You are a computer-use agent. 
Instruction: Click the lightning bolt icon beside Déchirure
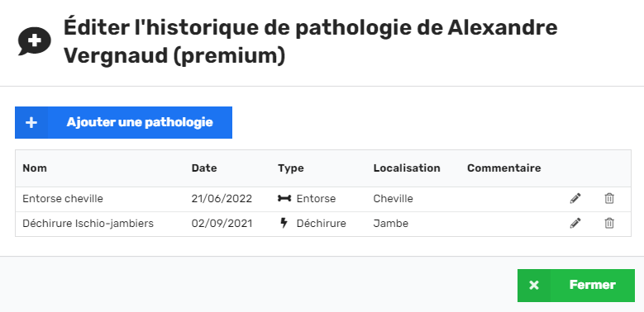point(284,223)
